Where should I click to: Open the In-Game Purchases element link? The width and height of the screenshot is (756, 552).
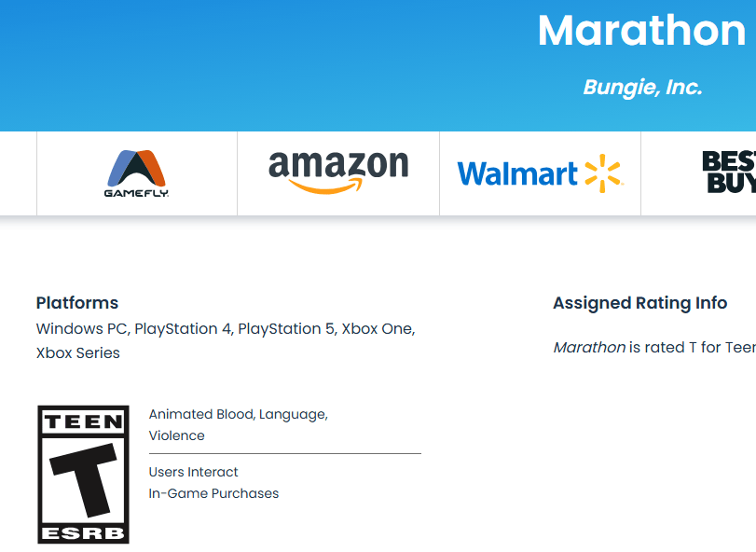[213, 493]
